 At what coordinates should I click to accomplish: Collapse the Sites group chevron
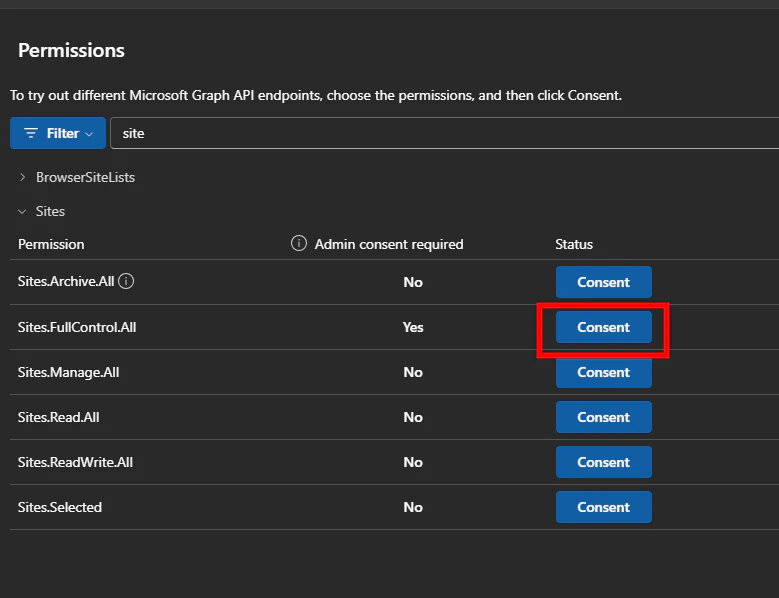coord(22,212)
